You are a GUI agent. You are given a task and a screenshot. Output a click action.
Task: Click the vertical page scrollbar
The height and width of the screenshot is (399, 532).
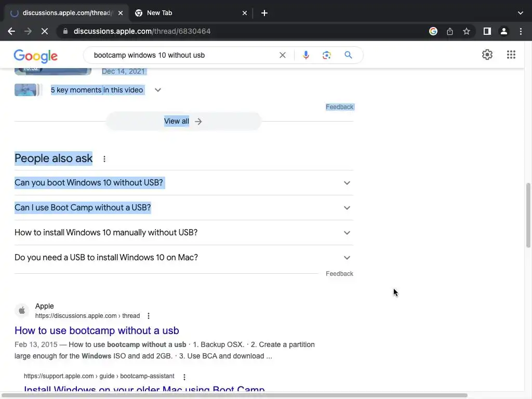point(528,215)
